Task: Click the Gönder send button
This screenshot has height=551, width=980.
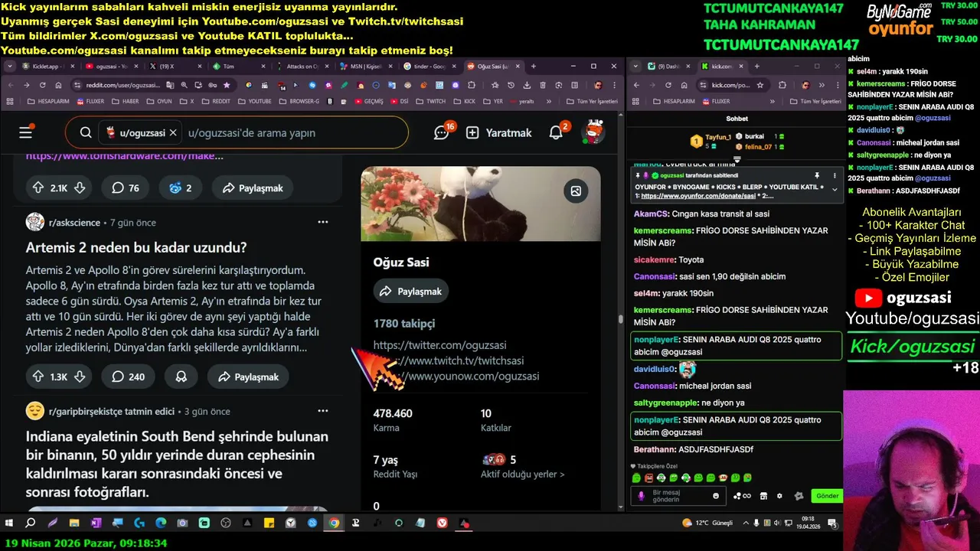Action: (x=827, y=496)
